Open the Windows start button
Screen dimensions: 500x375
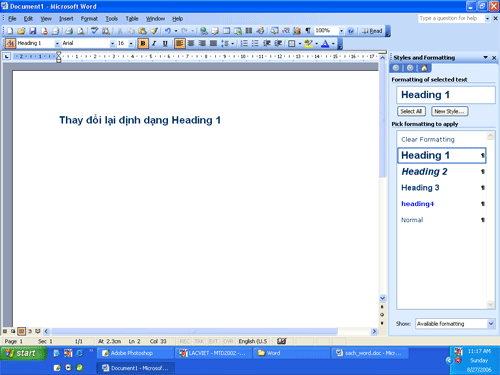(x=23, y=353)
